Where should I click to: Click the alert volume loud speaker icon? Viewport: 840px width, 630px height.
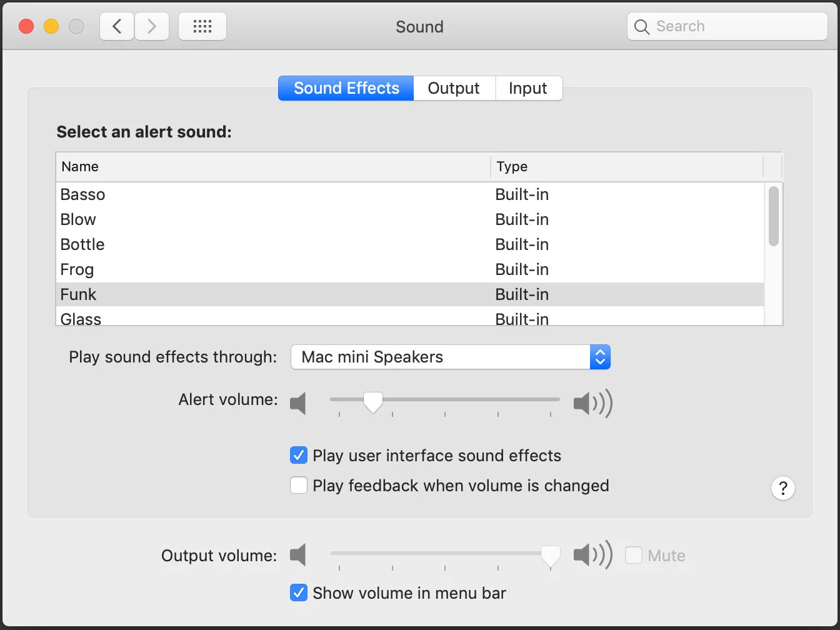click(x=592, y=403)
